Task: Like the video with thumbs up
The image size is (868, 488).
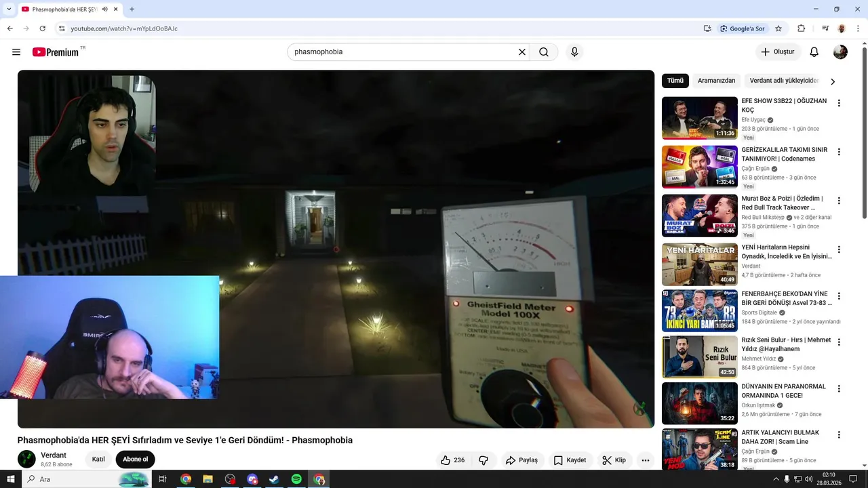Action: point(453,460)
